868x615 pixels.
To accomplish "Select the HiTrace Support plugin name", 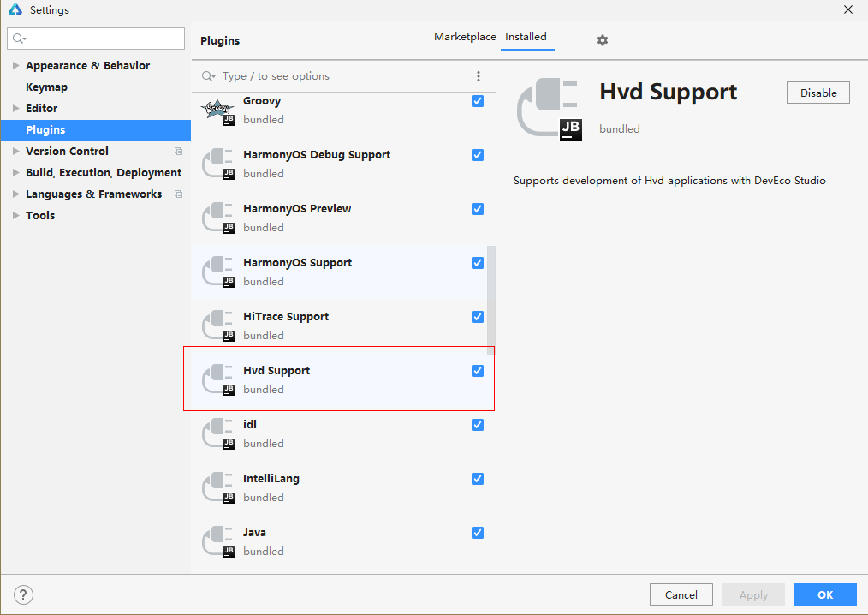I will point(286,316).
